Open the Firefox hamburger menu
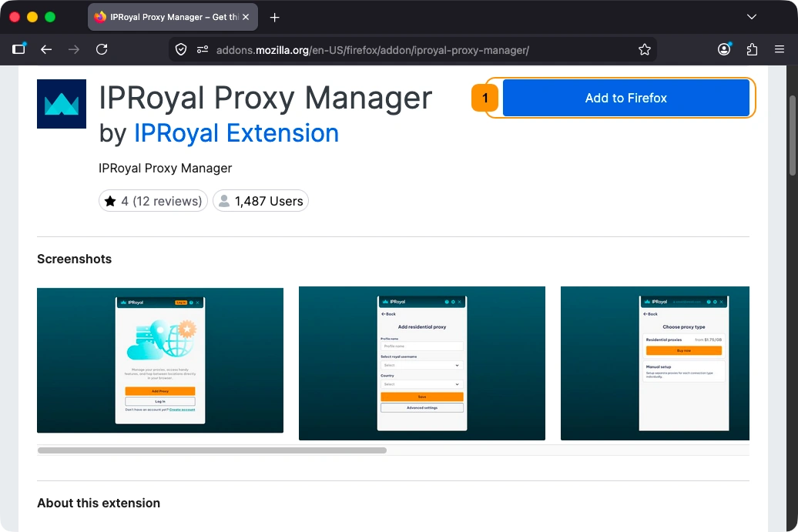 pyautogui.click(x=780, y=49)
